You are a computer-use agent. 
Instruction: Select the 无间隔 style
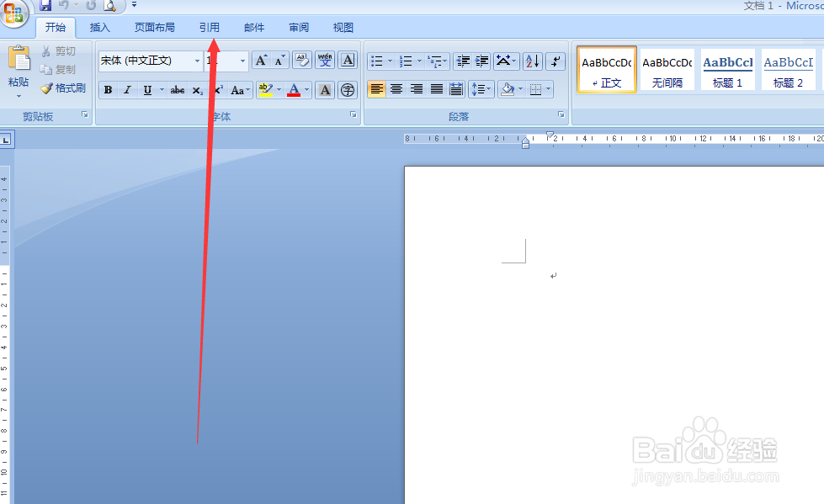[667, 69]
